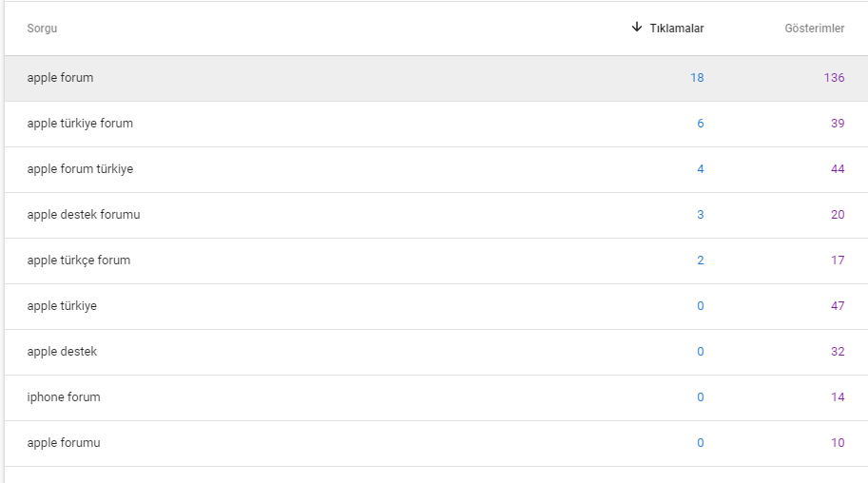The image size is (868, 483).
Task: Sort by Tıklamalar column header
Action: (677, 29)
